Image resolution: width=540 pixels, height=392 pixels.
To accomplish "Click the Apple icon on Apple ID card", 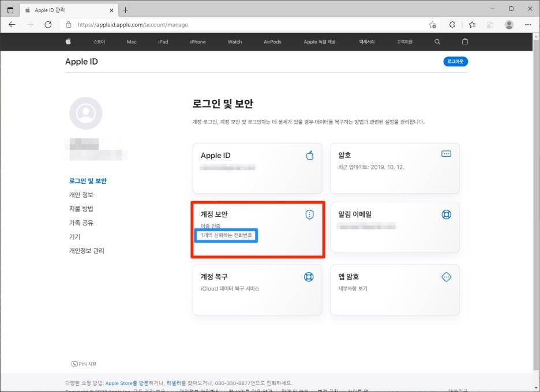I will point(310,155).
